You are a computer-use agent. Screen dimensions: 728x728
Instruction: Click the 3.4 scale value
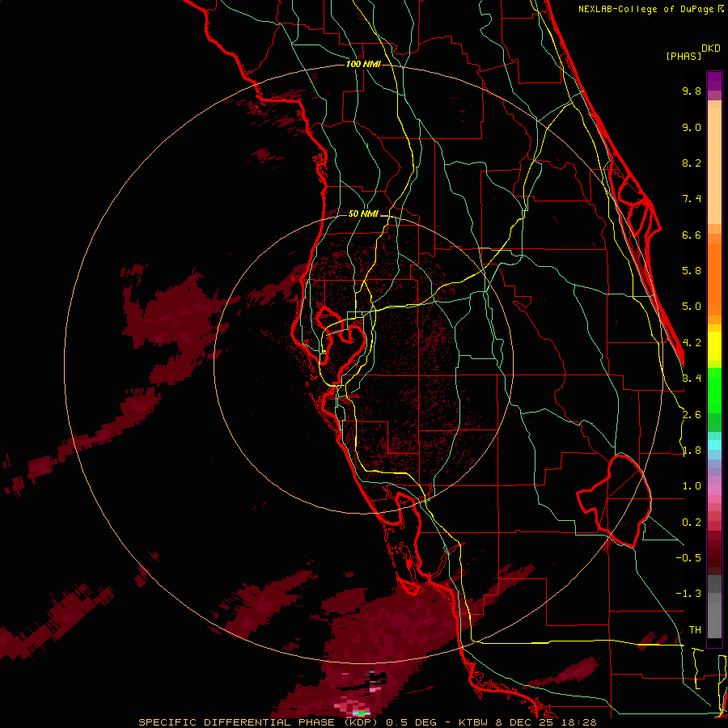(x=692, y=379)
